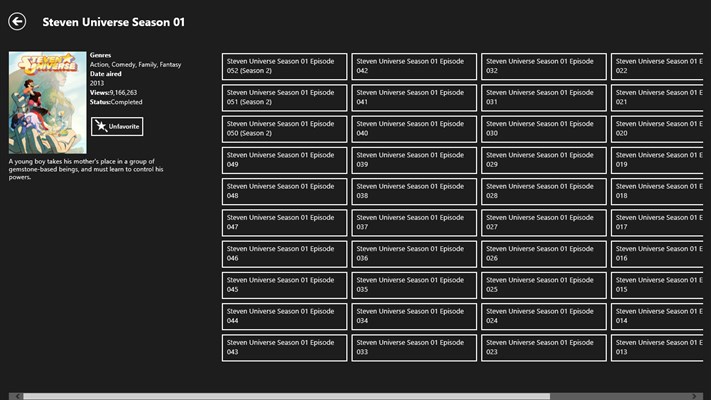Viewport: 711px width, 400px height.
Task: Play Season 01 Episode 049
Action: [x=285, y=161]
